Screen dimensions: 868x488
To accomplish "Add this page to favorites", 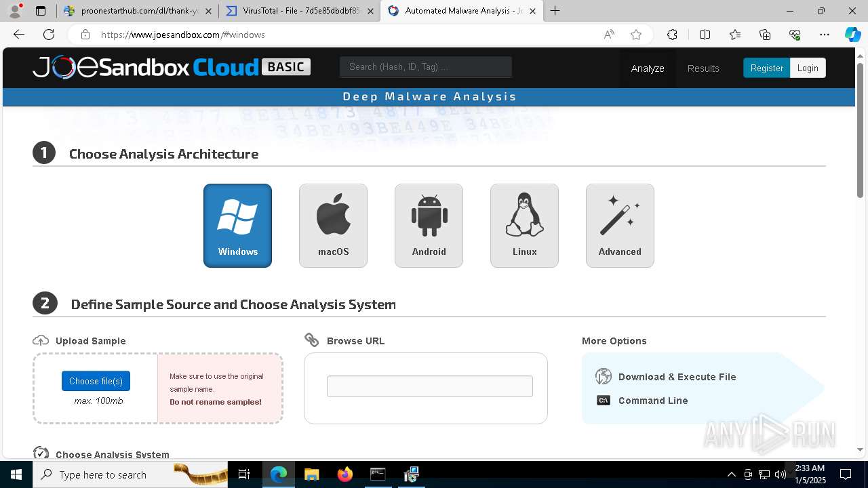I will click(x=636, y=35).
